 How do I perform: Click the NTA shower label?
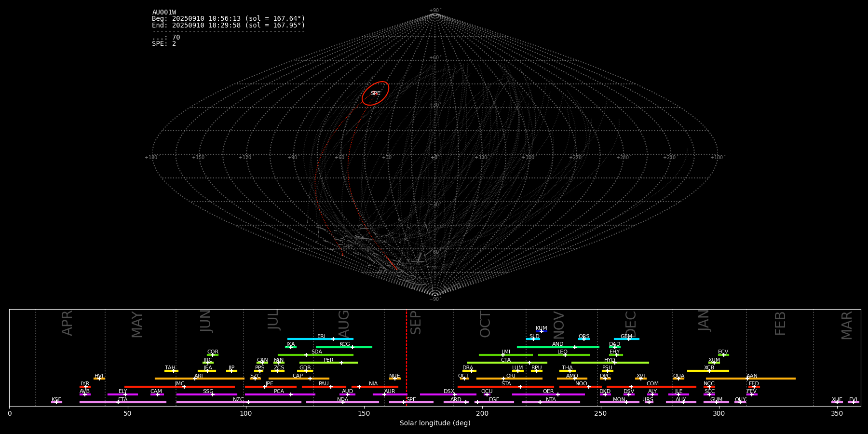[551, 400]
